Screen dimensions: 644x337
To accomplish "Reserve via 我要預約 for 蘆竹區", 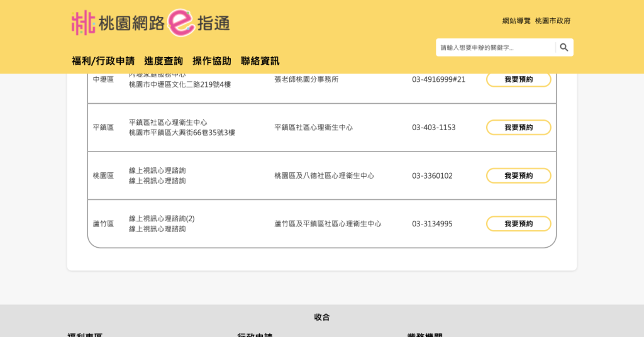I will click(518, 224).
